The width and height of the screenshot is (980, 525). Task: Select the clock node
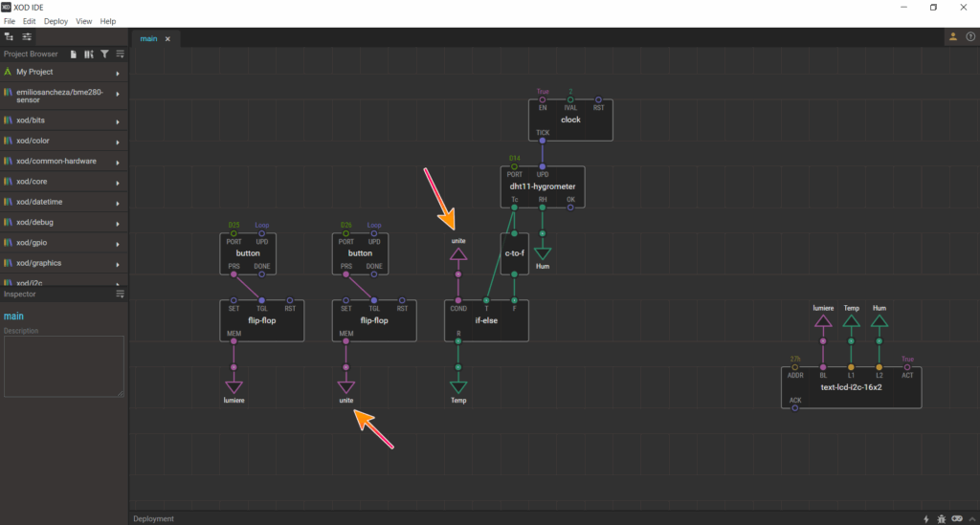(570, 120)
